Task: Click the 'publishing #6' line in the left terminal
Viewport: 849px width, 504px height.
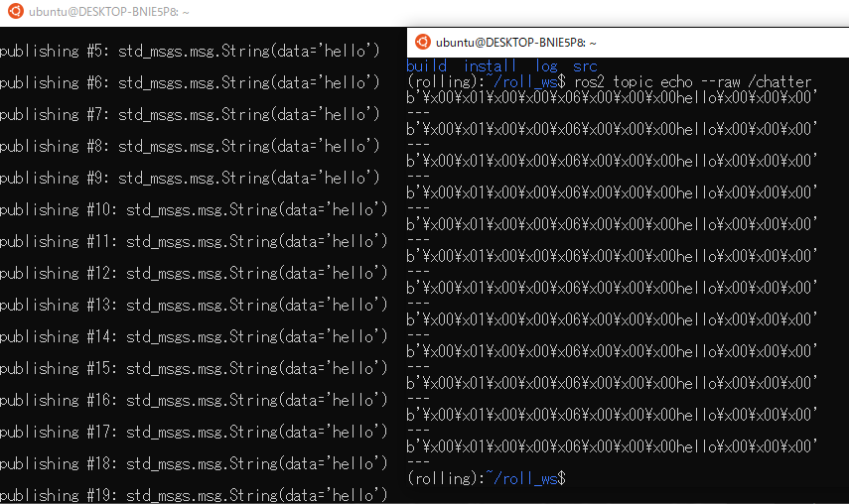Action: tap(190, 82)
